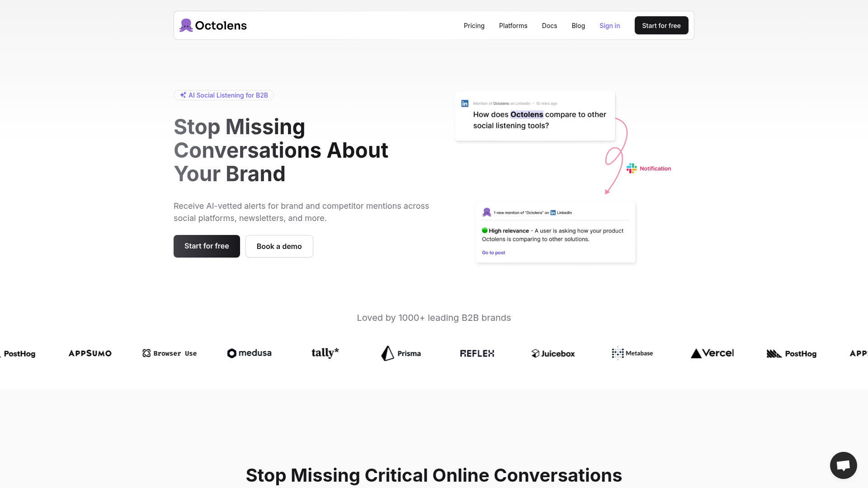This screenshot has width=868, height=488.
Task: Click the Juicebox logo icon
Action: 535,353
